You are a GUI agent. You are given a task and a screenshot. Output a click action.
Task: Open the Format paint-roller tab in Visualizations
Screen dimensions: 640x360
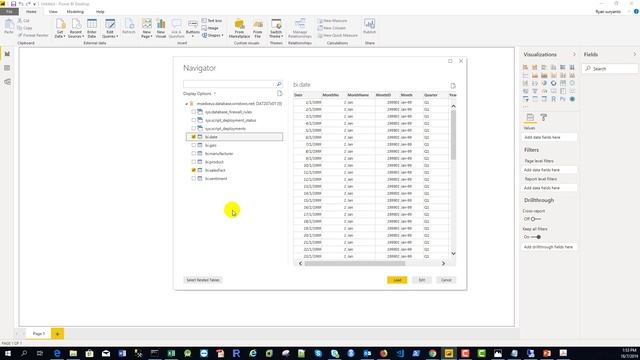tap(543, 118)
